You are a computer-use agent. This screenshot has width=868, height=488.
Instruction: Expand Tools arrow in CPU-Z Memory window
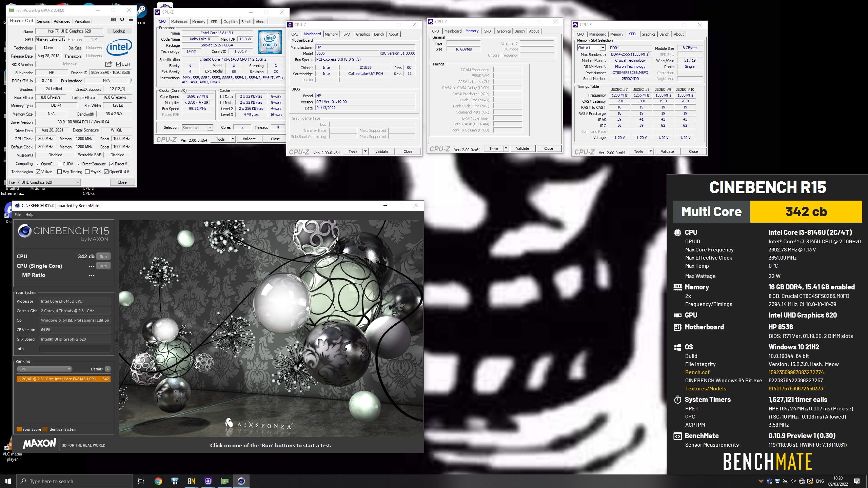click(506, 148)
